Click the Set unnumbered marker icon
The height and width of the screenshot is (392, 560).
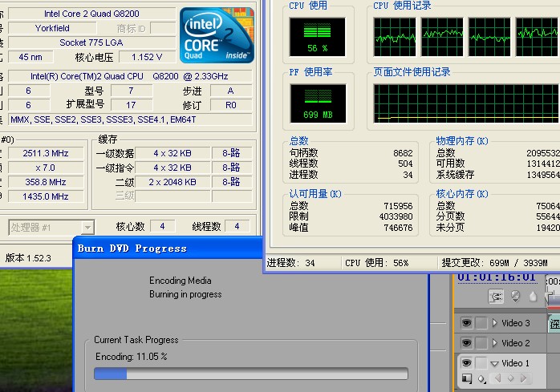point(533,296)
